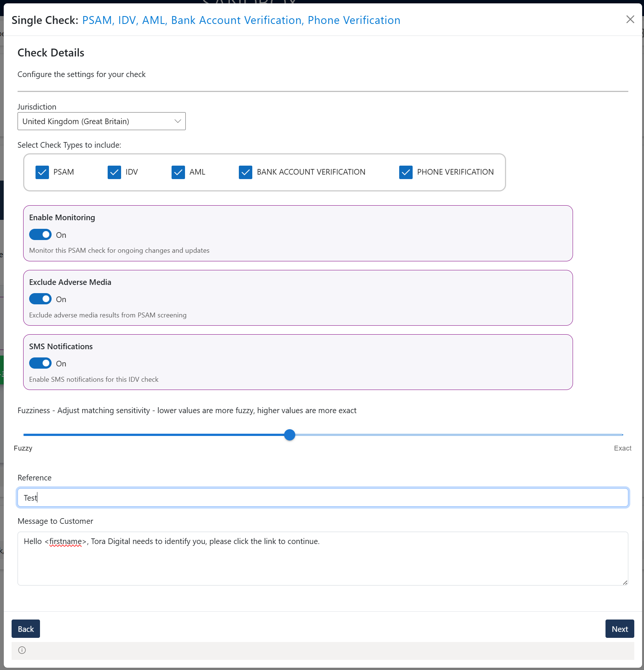Uncheck the IDV check type

click(114, 172)
